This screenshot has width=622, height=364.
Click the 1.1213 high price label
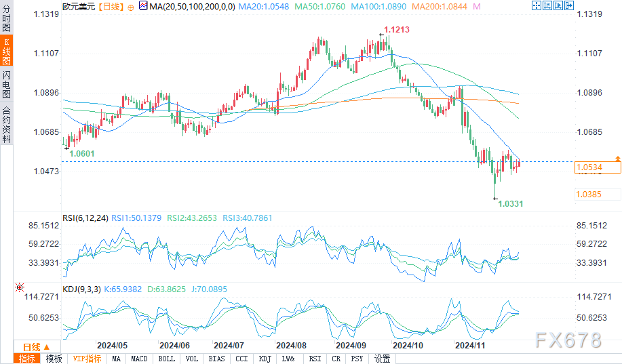(397, 30)
